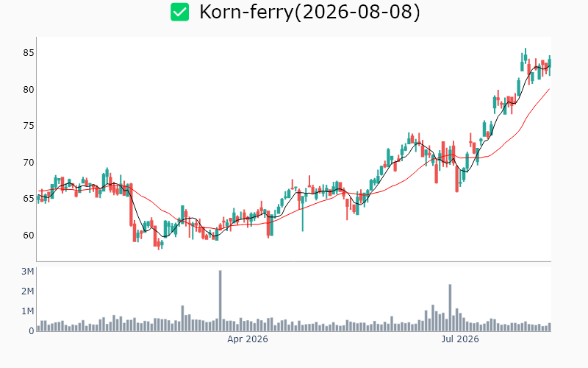Click the 2M volume axis label
This screenshot has height=368, width=588.
(x=27, y=291)
